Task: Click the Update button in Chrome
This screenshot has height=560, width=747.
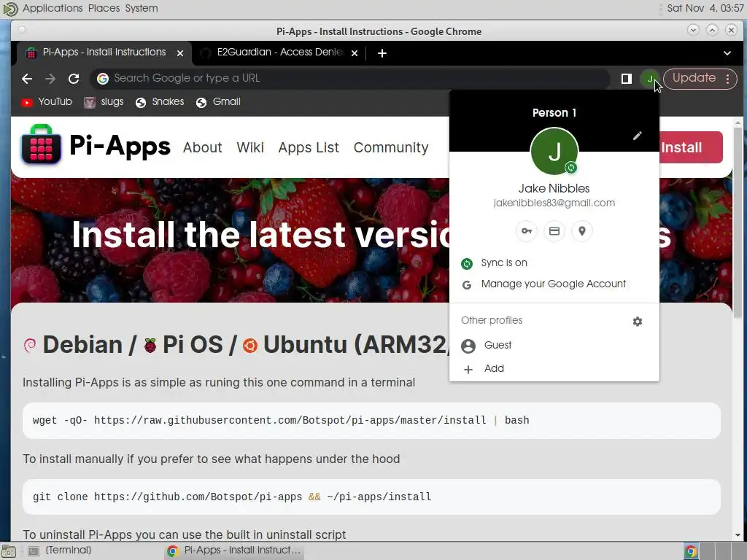Action: (x=694, y=78)
